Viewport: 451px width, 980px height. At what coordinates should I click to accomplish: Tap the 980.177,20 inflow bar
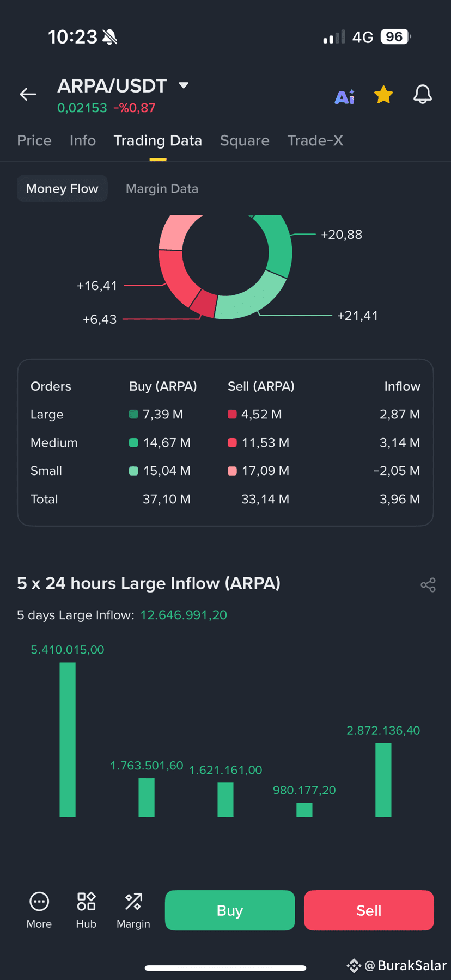[x=304, y=810]
